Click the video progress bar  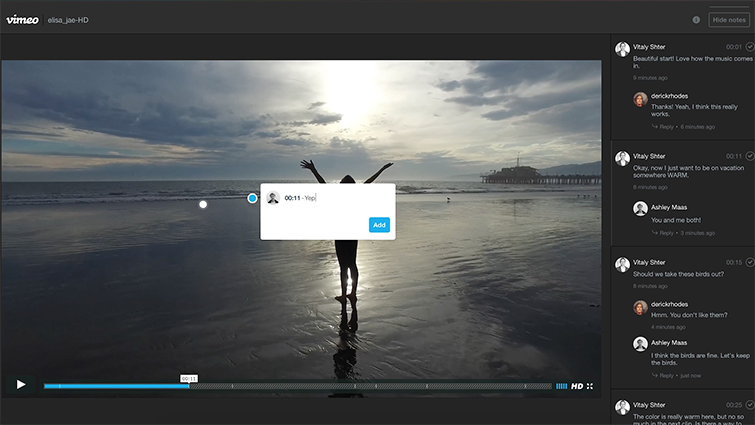[x=300, y=386]
